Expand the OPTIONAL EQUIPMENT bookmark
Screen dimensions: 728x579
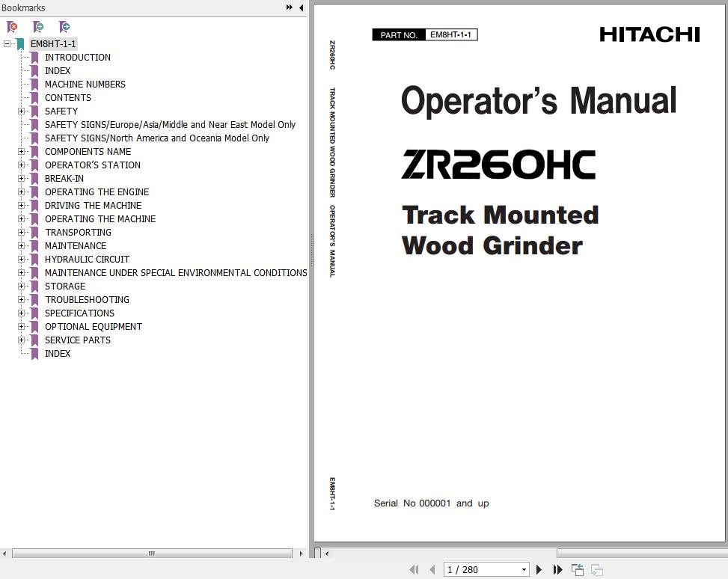(x=21, y=326)
